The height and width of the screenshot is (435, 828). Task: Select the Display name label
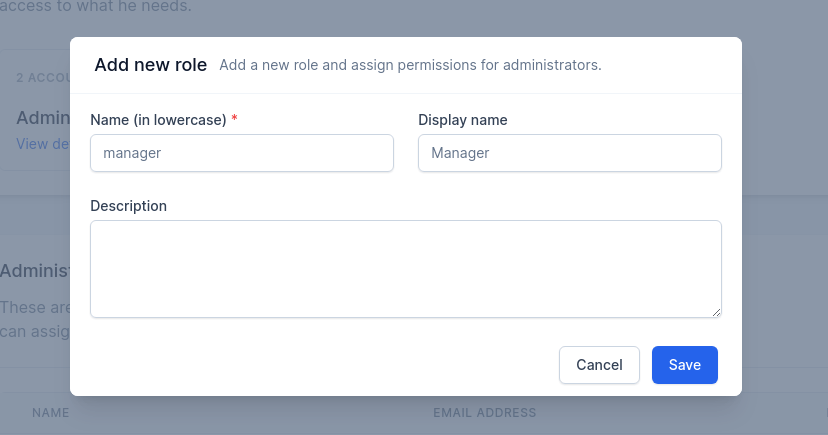coord(463,120)
